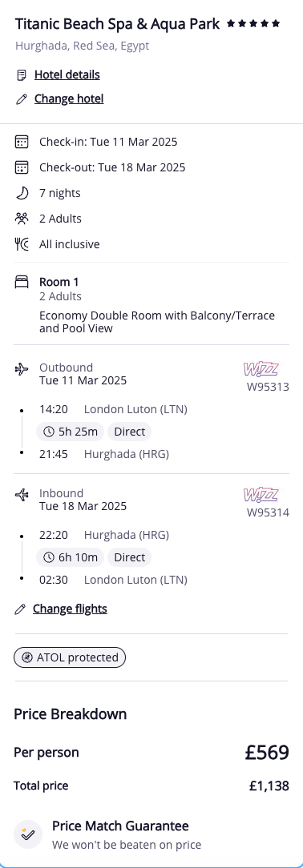
Task: Open the Hotel details link
Action: tap(67, 74)
